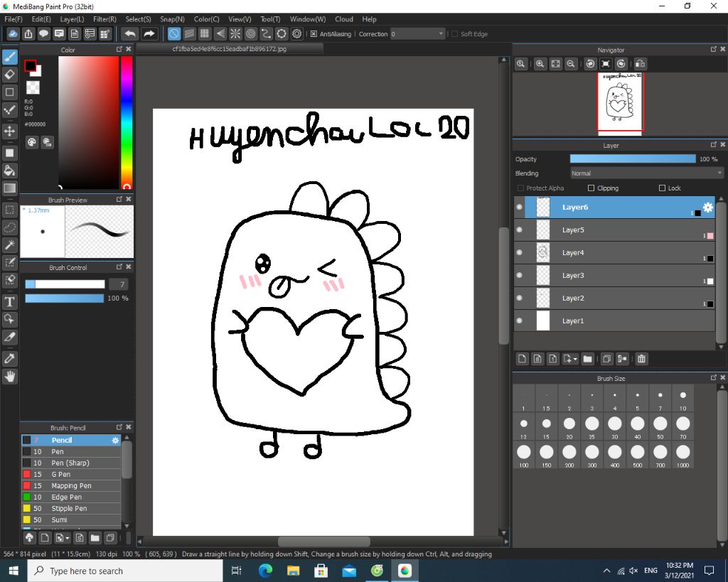
Task: Hide Layer1 with its visibility dot
Action: [519, 320]
